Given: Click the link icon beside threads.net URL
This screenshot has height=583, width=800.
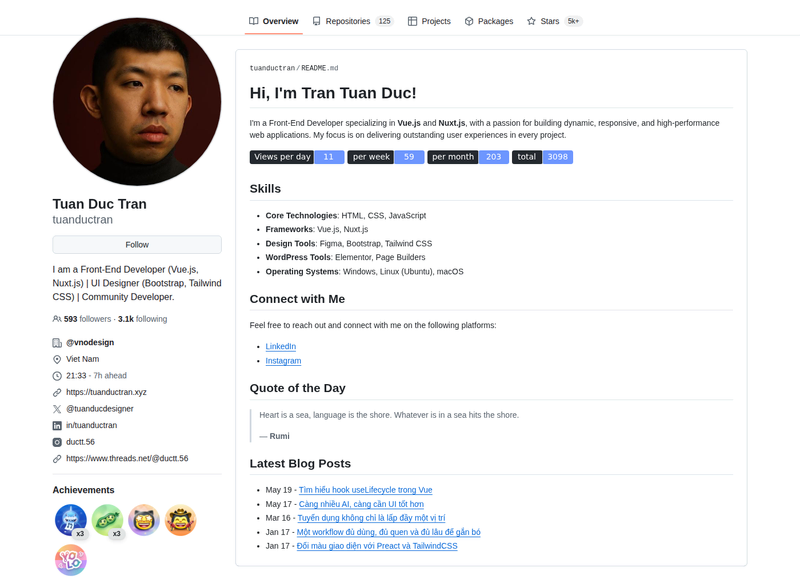Looking at the screenshot, I should point(57,459).
